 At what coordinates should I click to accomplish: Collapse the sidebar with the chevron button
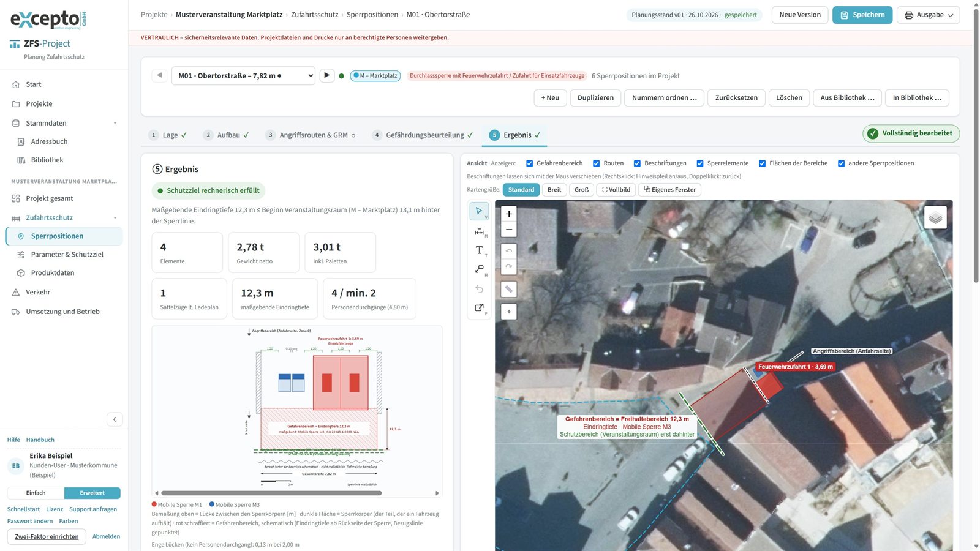(x=115, y=419)
